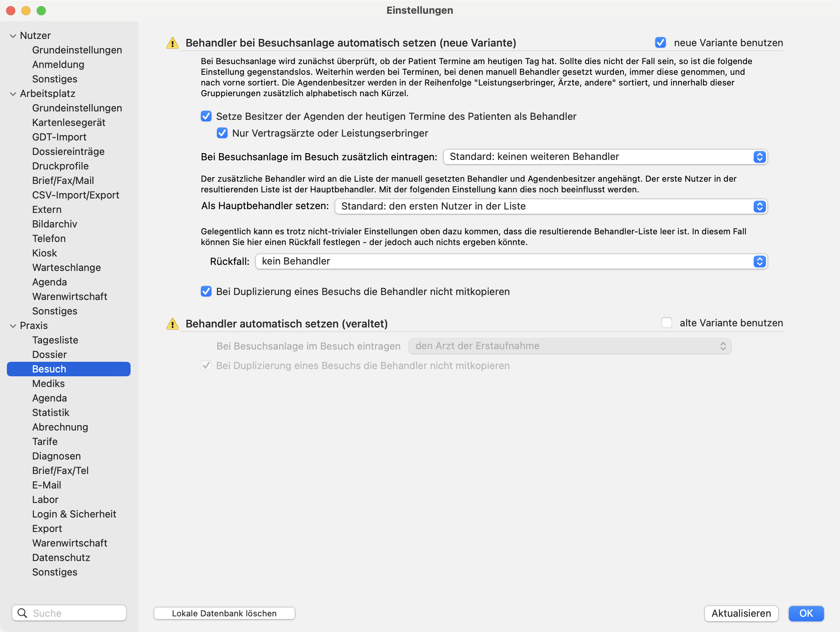Select Bildarchiv in the sidebar
Viewport: 840px width, 632px height.
coord(55,224)
